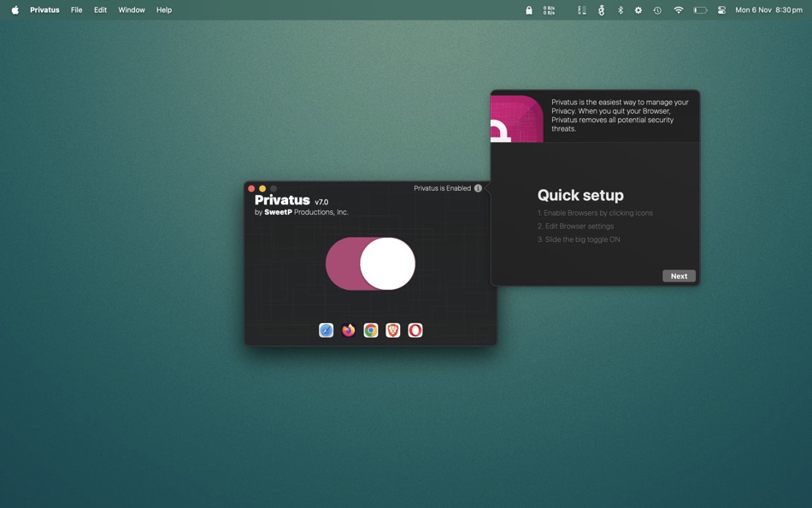Click the Next button in Quick setup

[679, 276]
